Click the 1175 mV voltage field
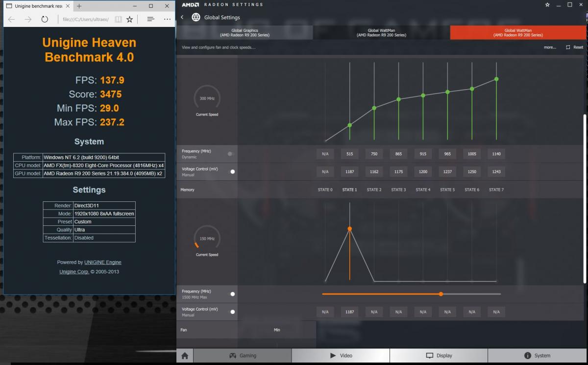 [x=398, y=172]
